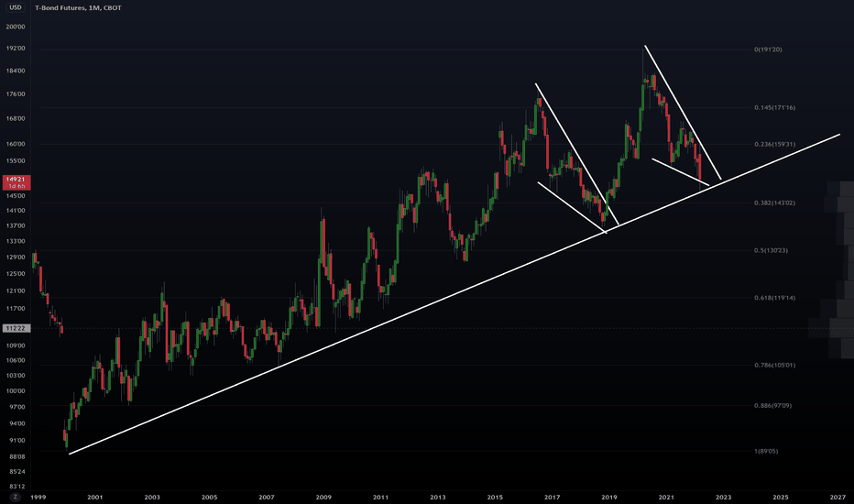This screenshot has width=854, height=504.
Task: Click the 160'00 price axis label
Action: (x=16, y=145)
